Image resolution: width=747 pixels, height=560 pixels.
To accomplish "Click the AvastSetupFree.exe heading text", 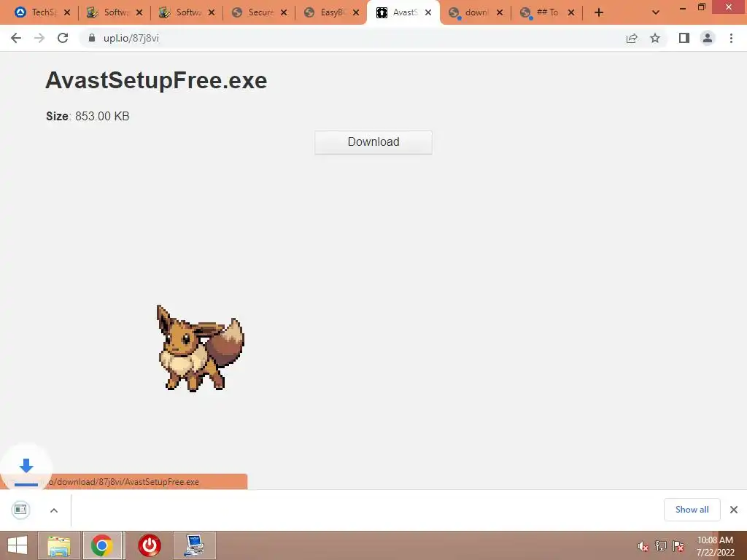I will pos(156,80).
